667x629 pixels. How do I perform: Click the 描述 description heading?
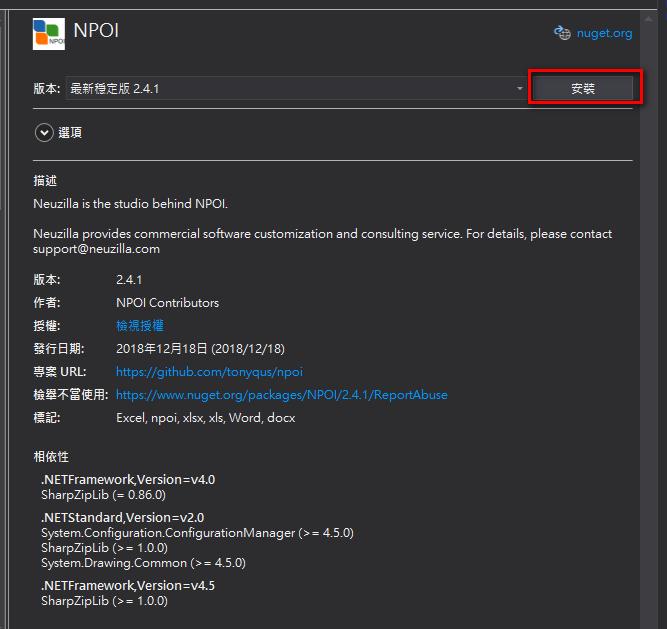[45, 181]
